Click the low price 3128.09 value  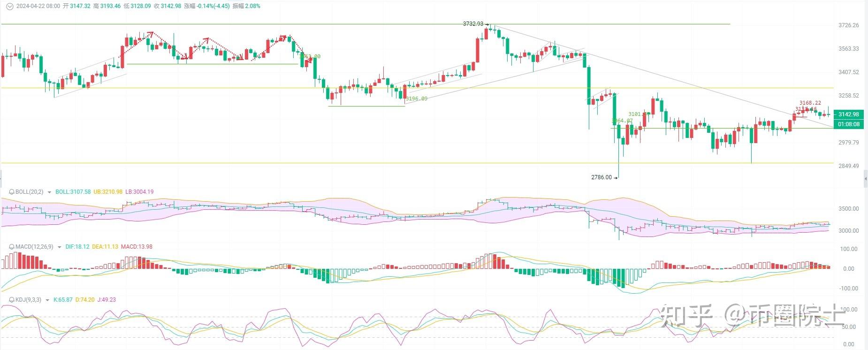(x=141, y=6)
